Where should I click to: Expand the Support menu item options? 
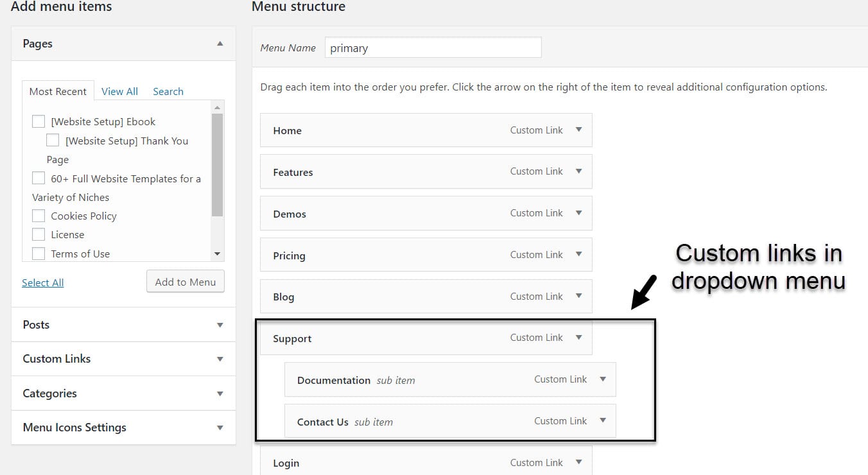[579, 338]
